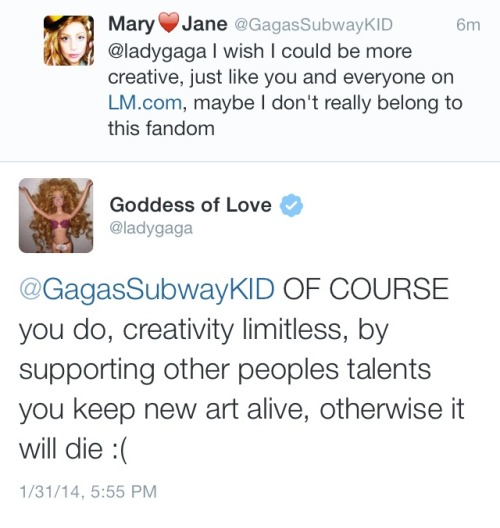The height and width of the screenshot is (528, 500).
Task: Open the LM.com link
Action: point(145,103)
